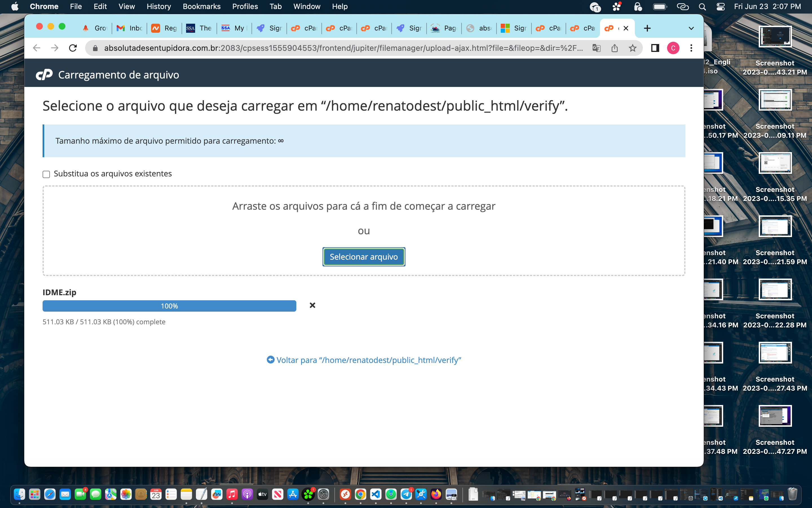Open the View menu
This screenshot has height=508, width=812.
pos(127,6)
